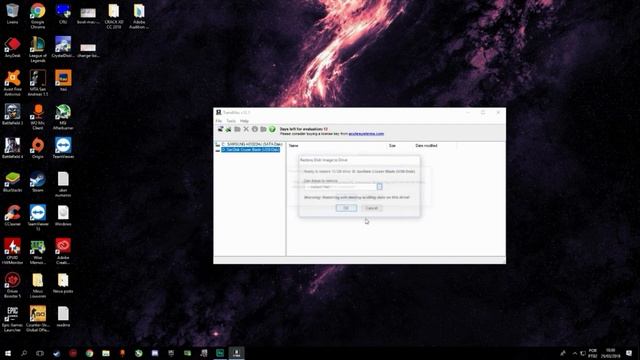Click the green help toolbar icon
The width and height of the screenshot is (640, 360).
coord(272,129)
